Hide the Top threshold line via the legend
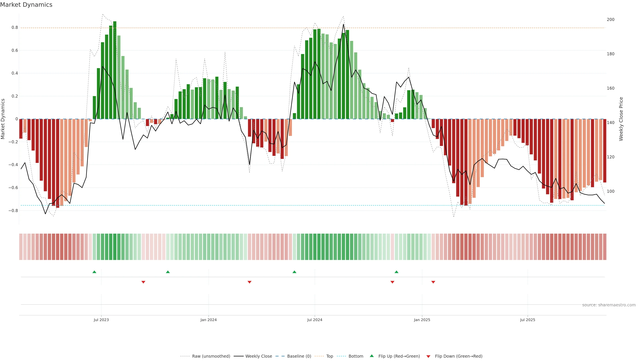 (x=330, y=356)
